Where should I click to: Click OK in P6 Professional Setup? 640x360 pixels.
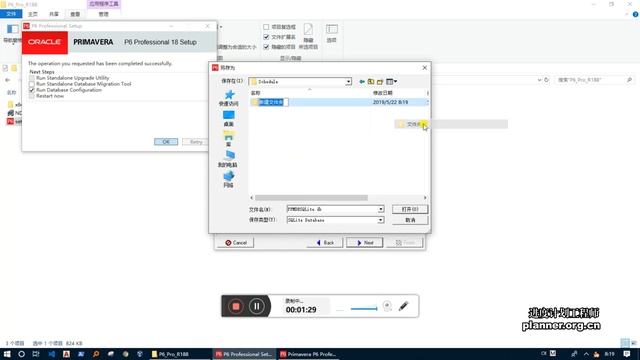166,142
